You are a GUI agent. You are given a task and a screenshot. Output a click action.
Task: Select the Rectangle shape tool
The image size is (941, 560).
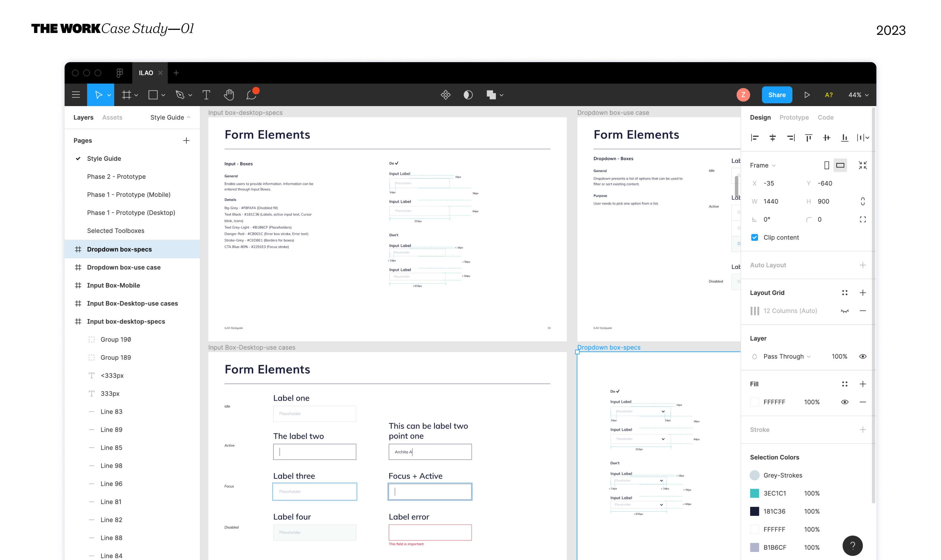(153, 95)
